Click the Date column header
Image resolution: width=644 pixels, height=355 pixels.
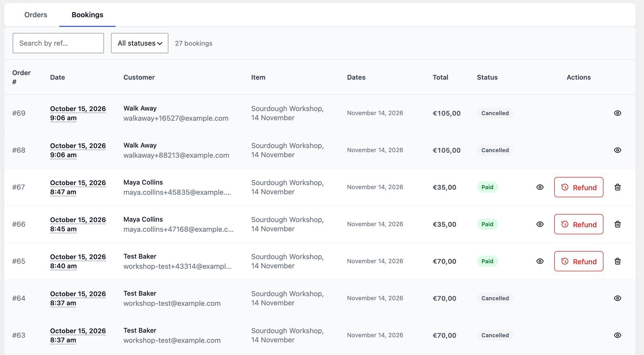coord(58,77)
